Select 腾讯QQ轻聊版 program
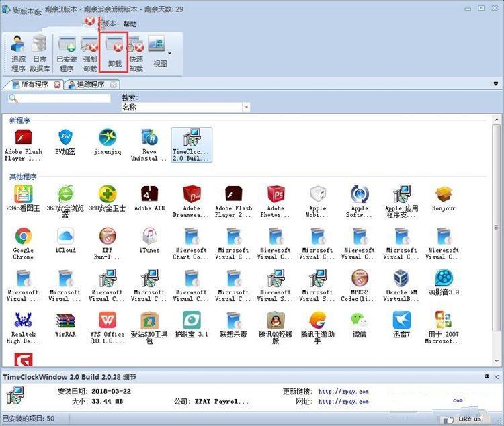The image size is (504, 426). [x=276, y=328]
